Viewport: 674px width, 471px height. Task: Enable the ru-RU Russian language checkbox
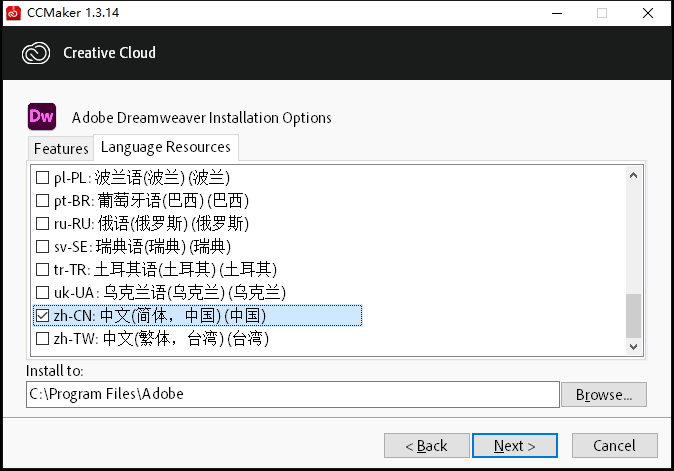coord(42,223)
